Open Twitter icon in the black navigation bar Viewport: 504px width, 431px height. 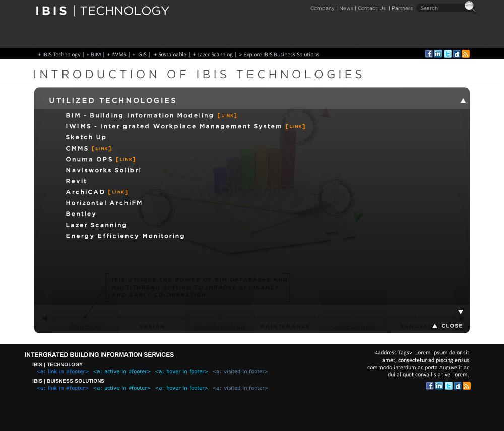pyautogui.click(x=447, y=54)
